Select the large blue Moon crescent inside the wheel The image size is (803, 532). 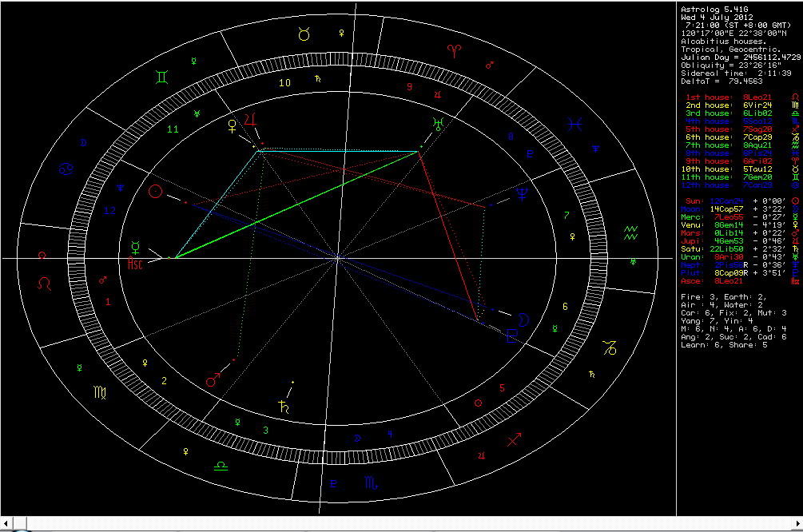[521, 320]
